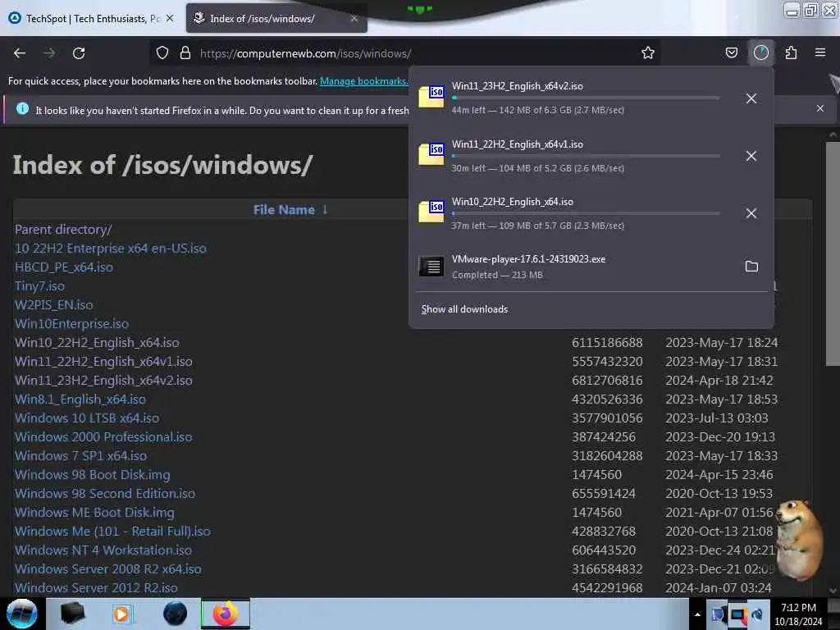Open the Windows Start button
The image size is (840, 630).
22,614
